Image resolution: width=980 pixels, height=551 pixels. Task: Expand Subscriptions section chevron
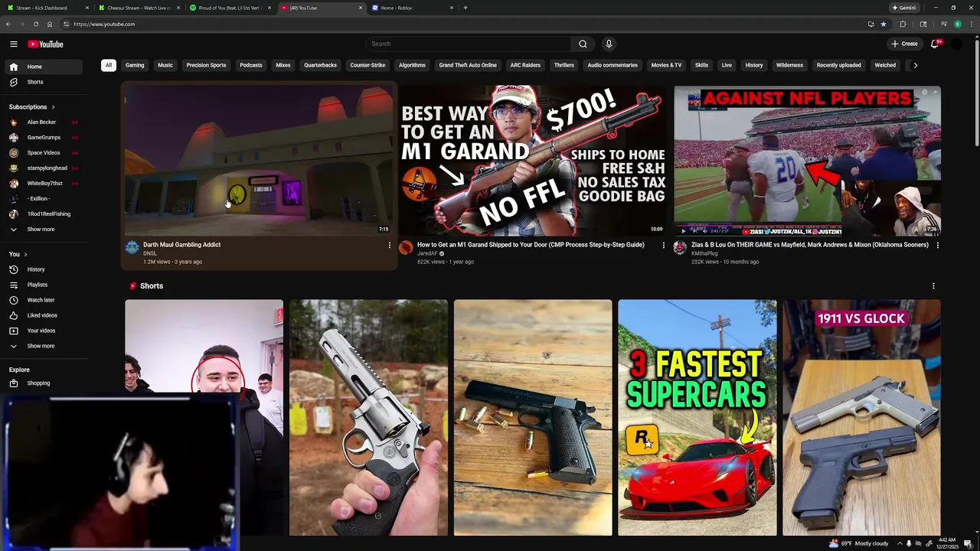pyautogui.click(x=53, y=107)
